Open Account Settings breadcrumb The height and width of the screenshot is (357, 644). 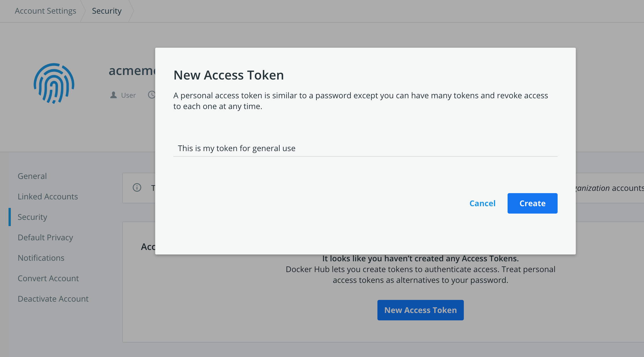(x=45, y=11)
